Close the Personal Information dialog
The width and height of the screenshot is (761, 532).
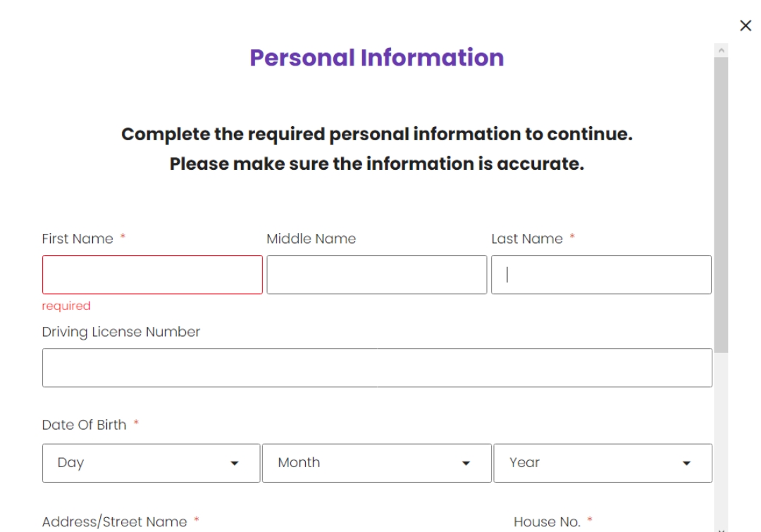coord(745,26)
